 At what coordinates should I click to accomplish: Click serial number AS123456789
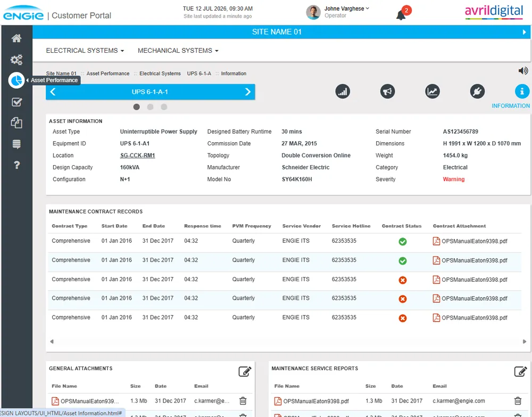(x=460, y=132)
